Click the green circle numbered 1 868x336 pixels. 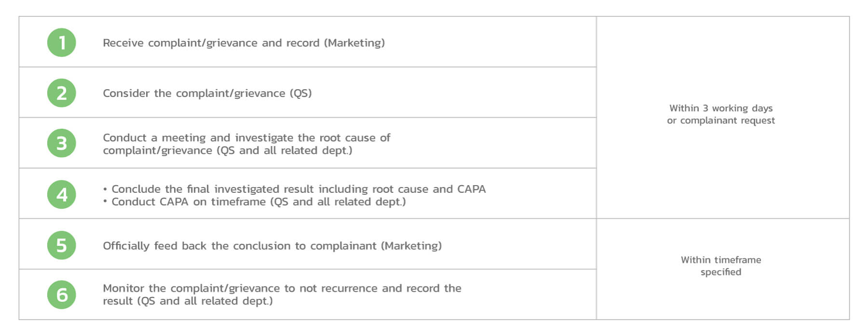pos(62,42)
